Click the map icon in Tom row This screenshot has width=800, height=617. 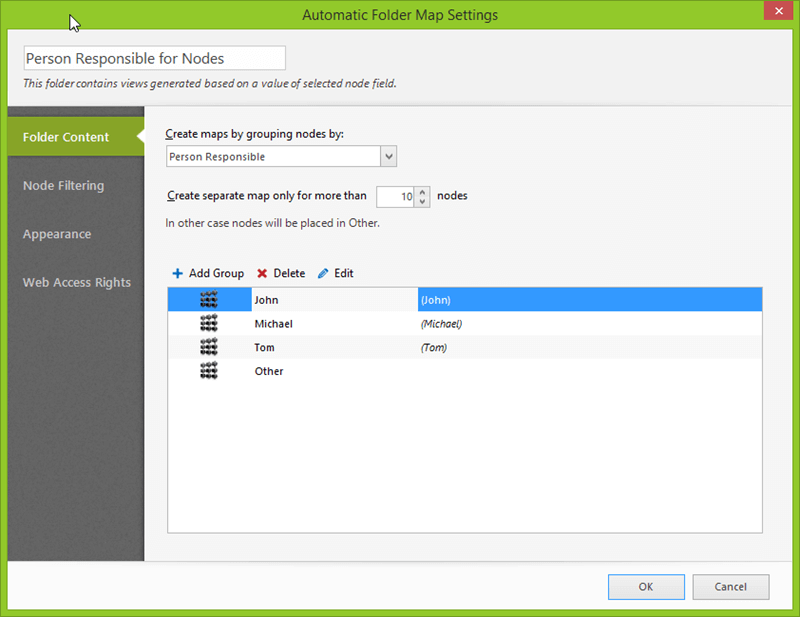click(209, 347)
